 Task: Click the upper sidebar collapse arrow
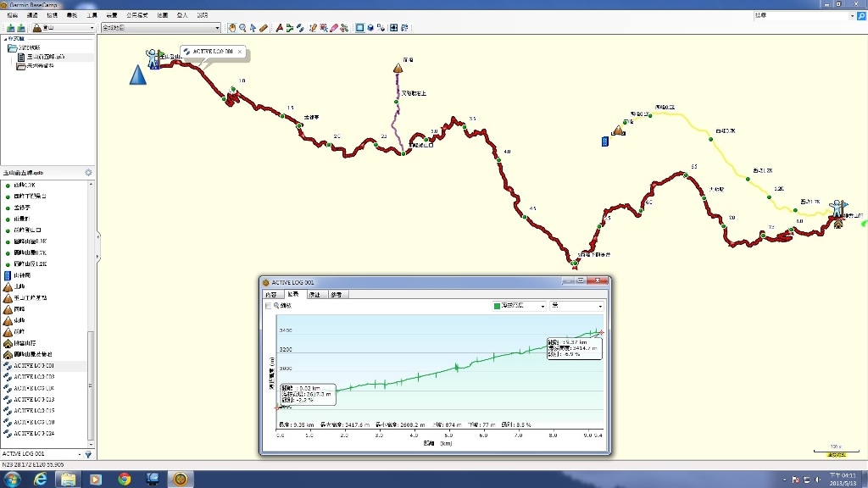click(x=98, y=236)
